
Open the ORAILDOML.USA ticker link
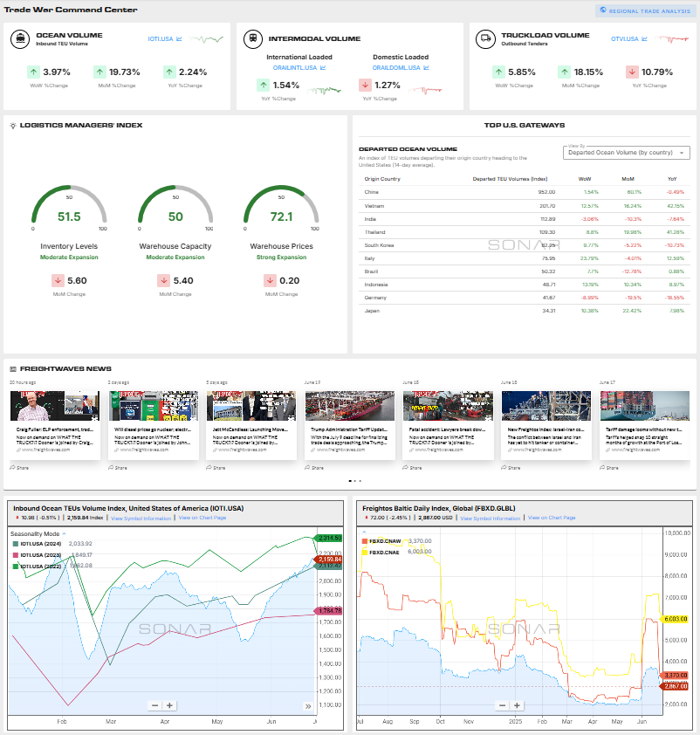click(396, 67)
